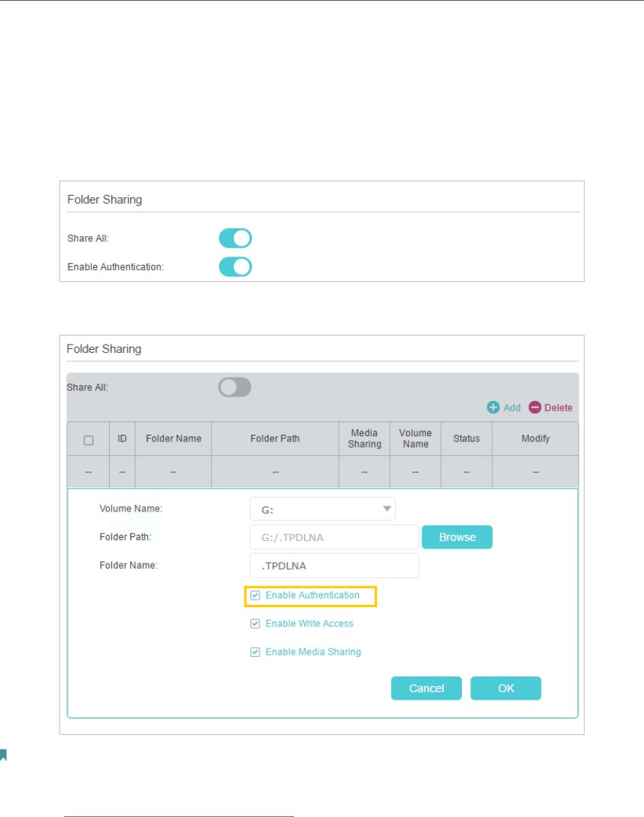Toggle Share All switch above folder table
Screen dimensions: 644x817
click(235, 387)
